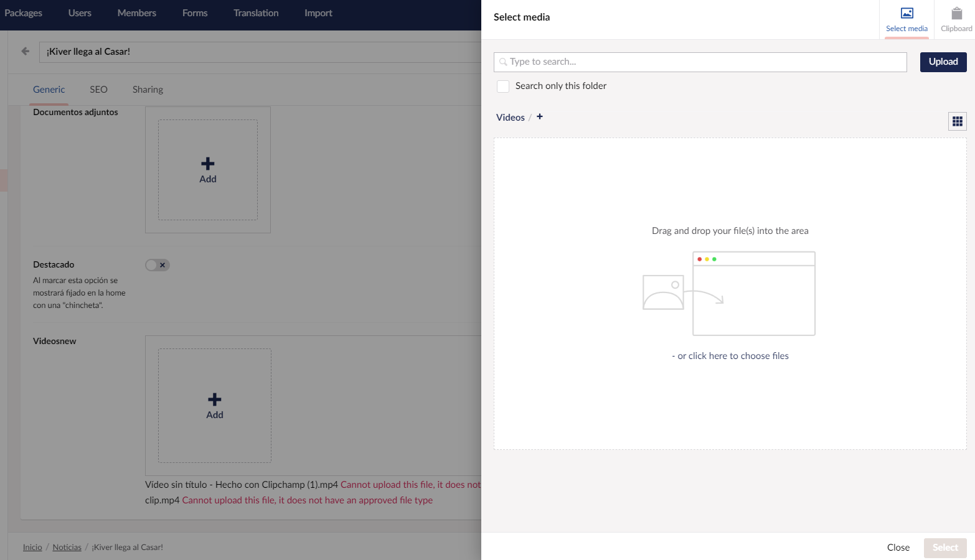Select the Generic tab

point(49,90)
